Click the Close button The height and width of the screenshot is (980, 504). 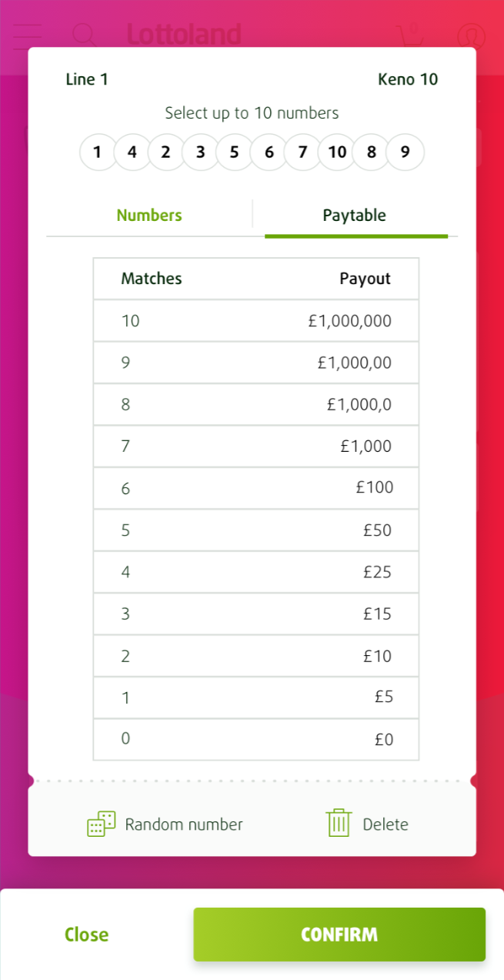[x=86, y=935]
